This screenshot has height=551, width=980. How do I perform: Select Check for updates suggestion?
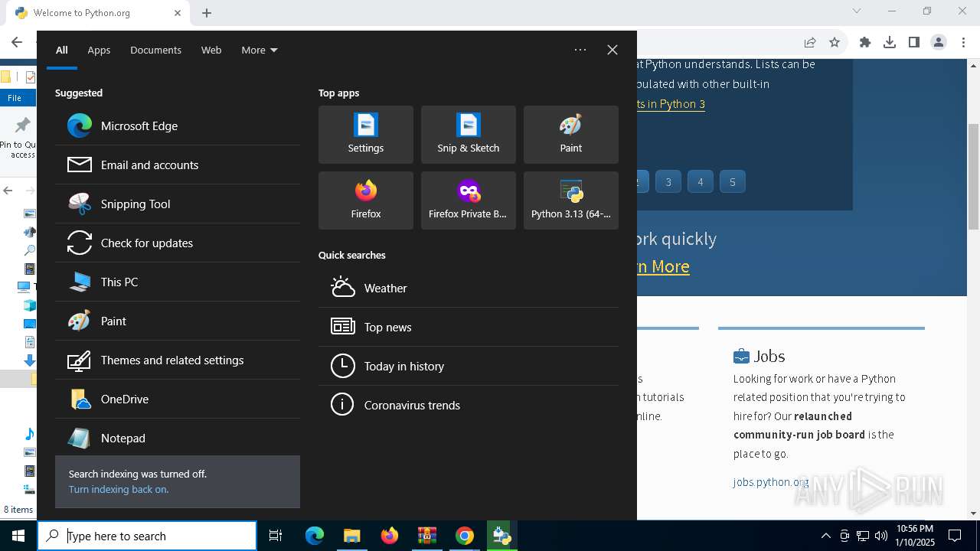[178, 243]
